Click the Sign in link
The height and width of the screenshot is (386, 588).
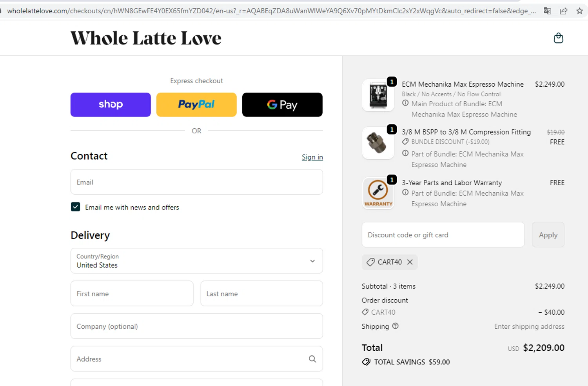click(x=312, y=157)
